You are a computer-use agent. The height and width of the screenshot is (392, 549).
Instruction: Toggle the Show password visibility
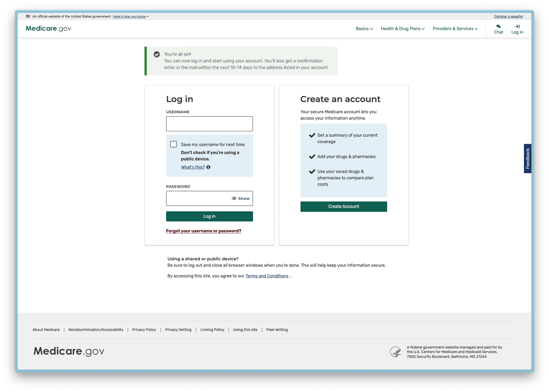tap(240, 198)
